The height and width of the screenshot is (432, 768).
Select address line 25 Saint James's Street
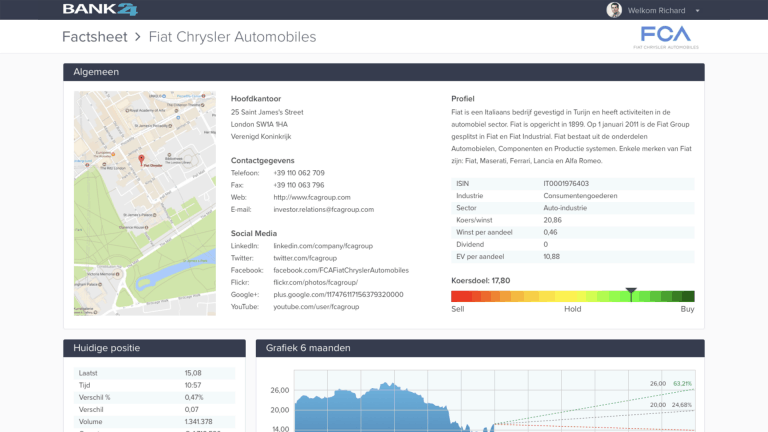267,112
